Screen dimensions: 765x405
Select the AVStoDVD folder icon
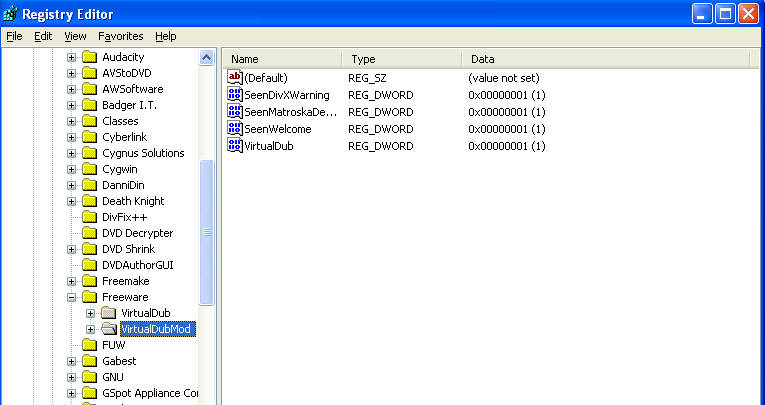point(90,73)
